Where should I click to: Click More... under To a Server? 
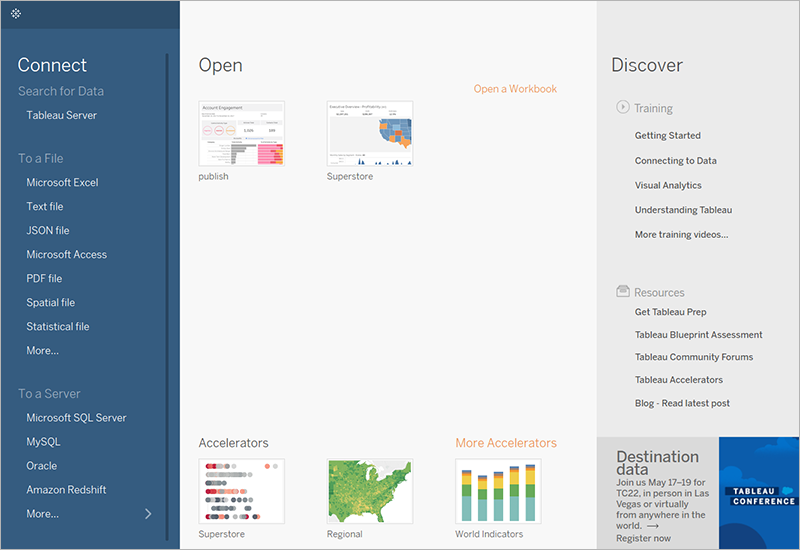(42, 514)
